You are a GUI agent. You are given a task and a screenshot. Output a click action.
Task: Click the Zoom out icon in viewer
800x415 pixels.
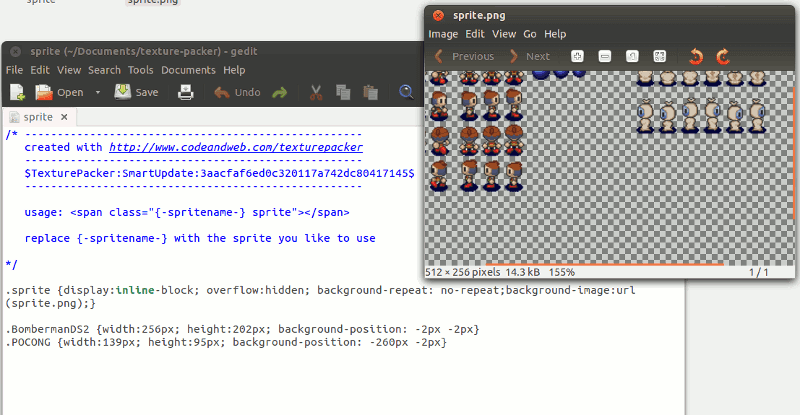[x=605, y=56]
